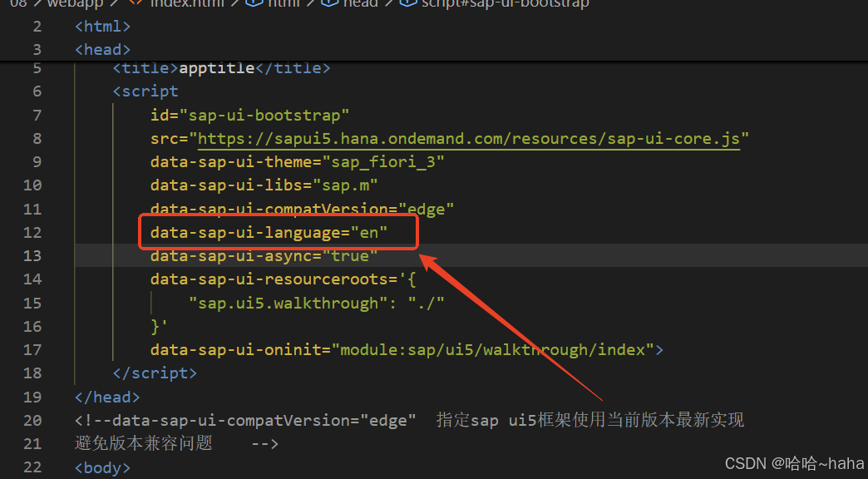Jump to sticky scroll line <head>
Image resolution: width=868 pixels, height=479 pixels.
(102, 50)
